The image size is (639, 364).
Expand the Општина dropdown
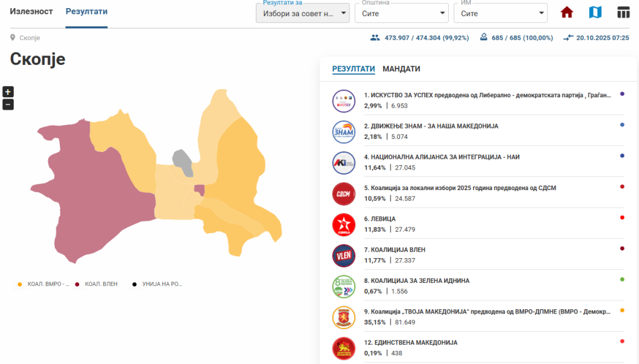401,13
